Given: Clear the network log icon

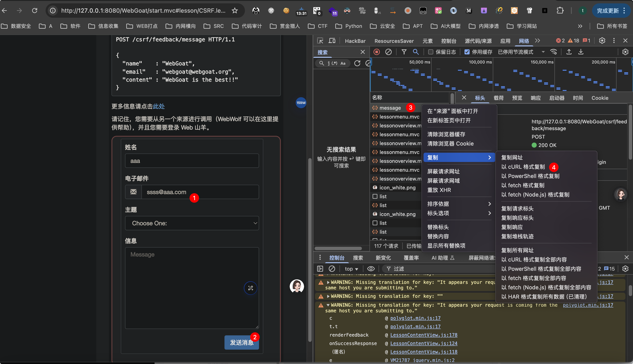Looking at the screenshot, I should [388, 52].
